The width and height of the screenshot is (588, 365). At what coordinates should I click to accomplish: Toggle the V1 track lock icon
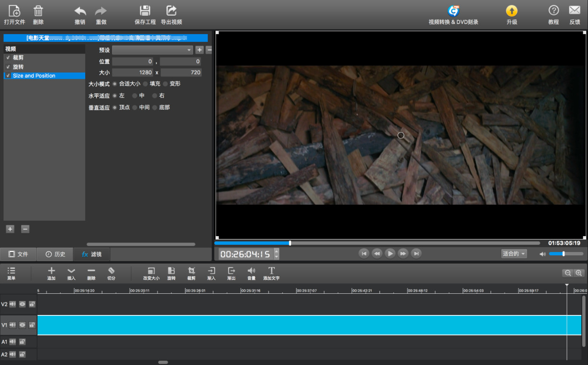pyautogui.click(x=32, y=325)
